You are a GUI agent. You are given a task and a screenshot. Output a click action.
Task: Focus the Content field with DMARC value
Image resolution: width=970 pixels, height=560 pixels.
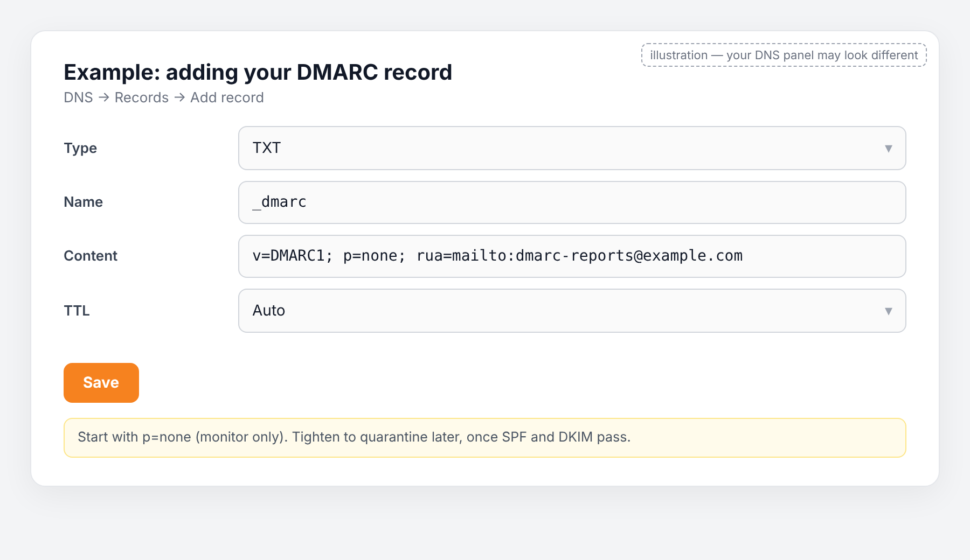(x=572, y=256)
